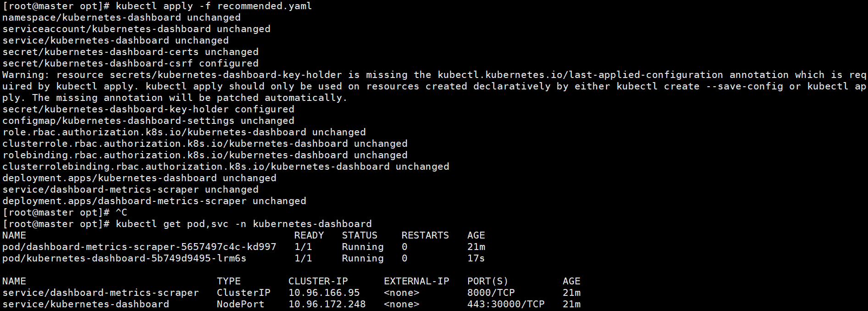This screenshot has width=868, height=311.
Task: Select 'namespace/kubernetes-dashboard unchanged' line
Action: (x=122, y=18)
